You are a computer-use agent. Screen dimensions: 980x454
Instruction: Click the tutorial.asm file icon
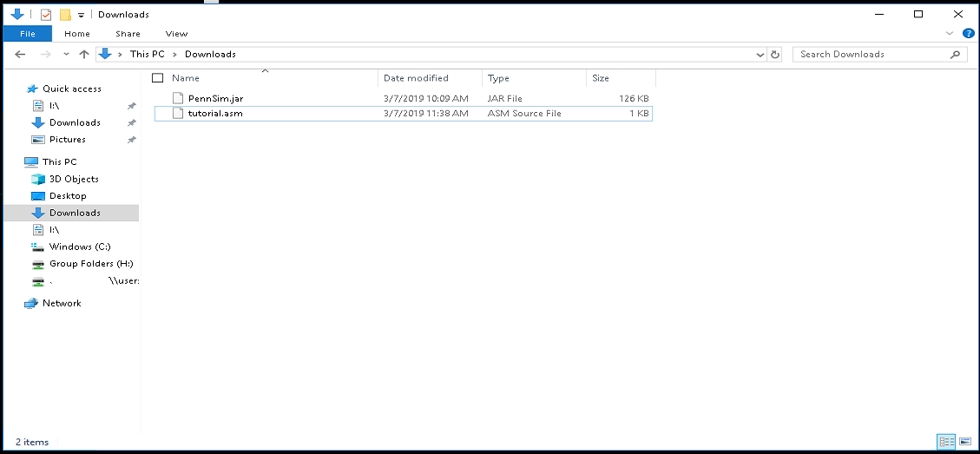(x=177, y=114)
